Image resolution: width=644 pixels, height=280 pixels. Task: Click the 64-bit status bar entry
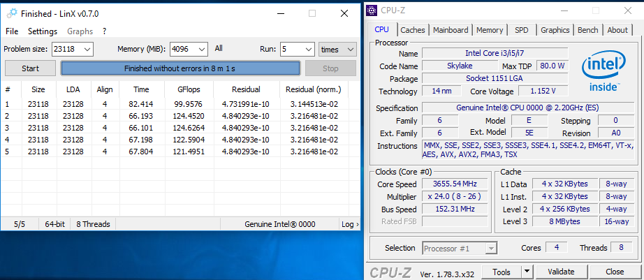(x=55, y=224)
